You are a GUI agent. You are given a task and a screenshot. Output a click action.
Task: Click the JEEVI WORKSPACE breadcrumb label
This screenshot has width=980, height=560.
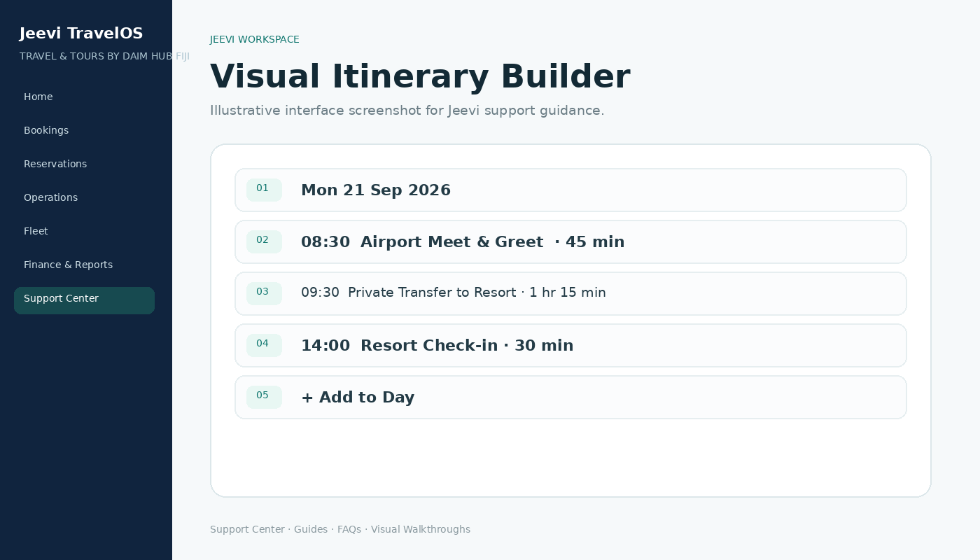tap(255, 40)
